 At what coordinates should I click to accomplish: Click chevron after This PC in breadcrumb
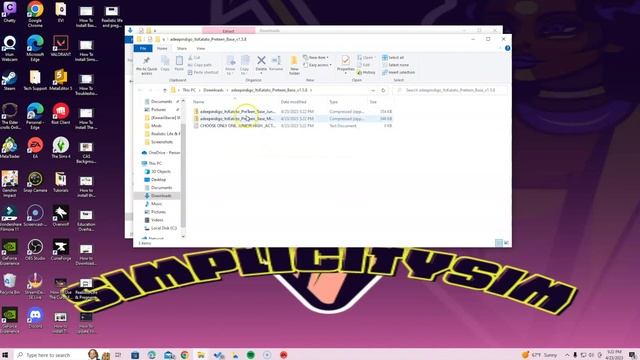tap(200, 90)
